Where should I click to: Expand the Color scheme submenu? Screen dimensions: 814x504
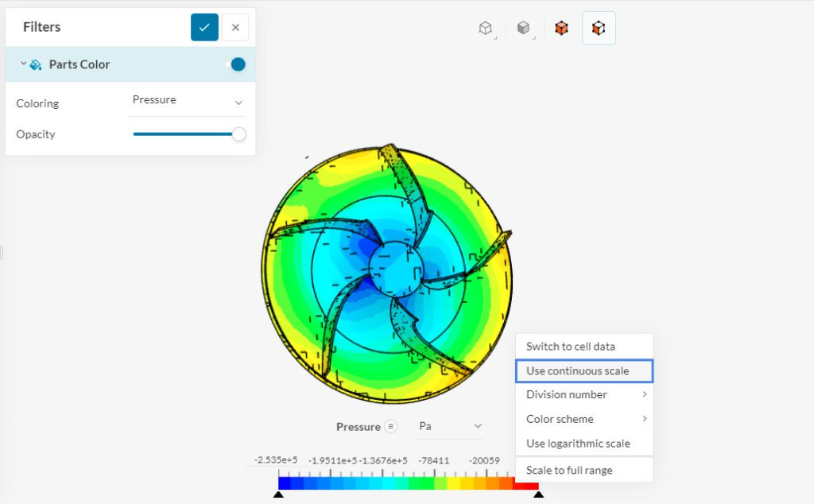[558, 419]
